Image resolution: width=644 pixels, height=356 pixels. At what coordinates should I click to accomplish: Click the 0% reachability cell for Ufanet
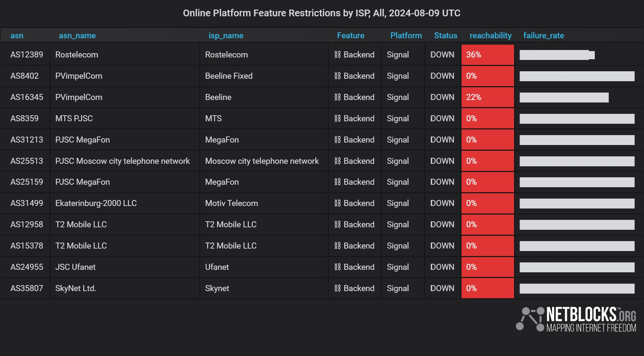click(x=487, y=267)
